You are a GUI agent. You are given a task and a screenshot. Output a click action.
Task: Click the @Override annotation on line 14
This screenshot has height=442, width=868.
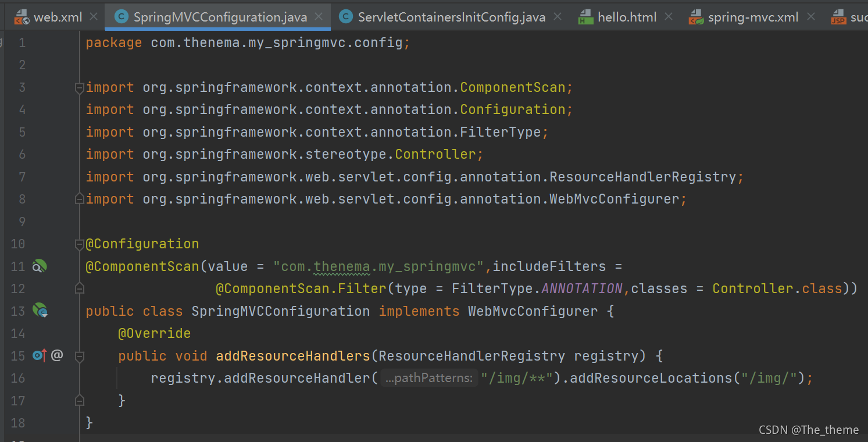[x=155, y=333]
